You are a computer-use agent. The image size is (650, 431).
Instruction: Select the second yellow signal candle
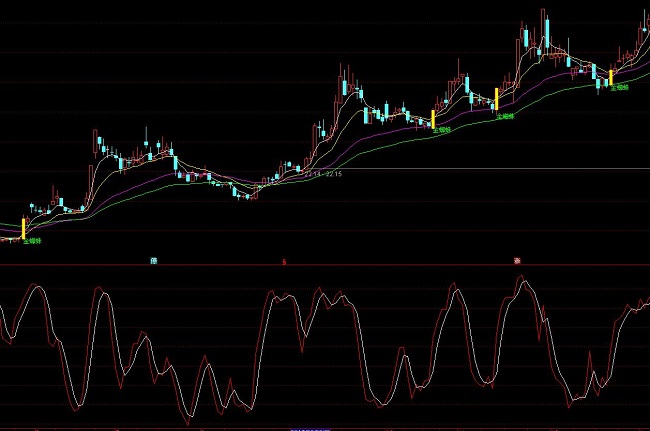(433, 118)
